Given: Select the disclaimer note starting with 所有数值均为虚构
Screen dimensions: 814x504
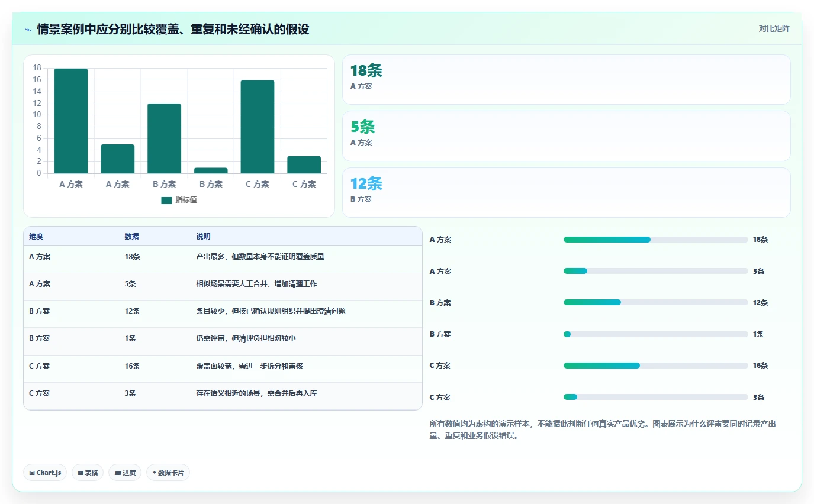Looking at the screenshot, I should 603,430.
